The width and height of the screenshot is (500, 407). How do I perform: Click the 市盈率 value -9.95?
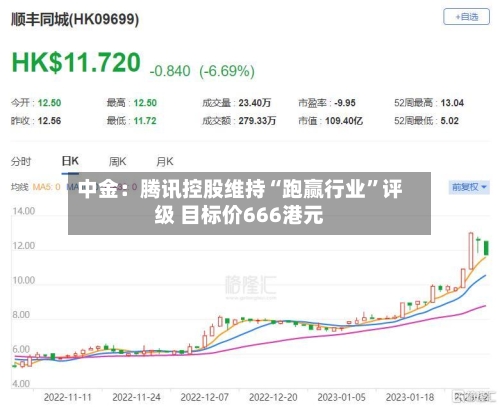pyautogui.click(x=345, y=103)
